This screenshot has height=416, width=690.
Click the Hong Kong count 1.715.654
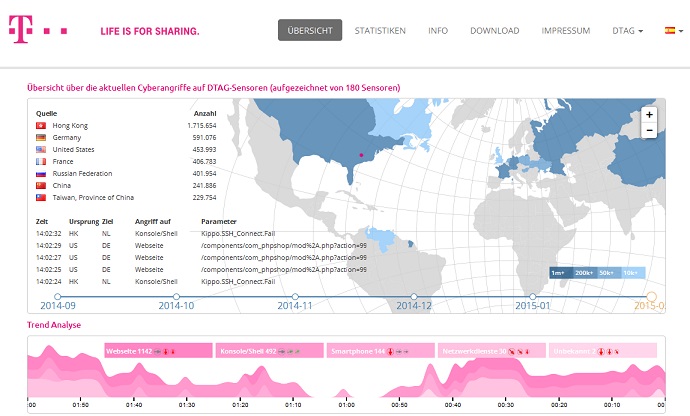coord(202,125)
